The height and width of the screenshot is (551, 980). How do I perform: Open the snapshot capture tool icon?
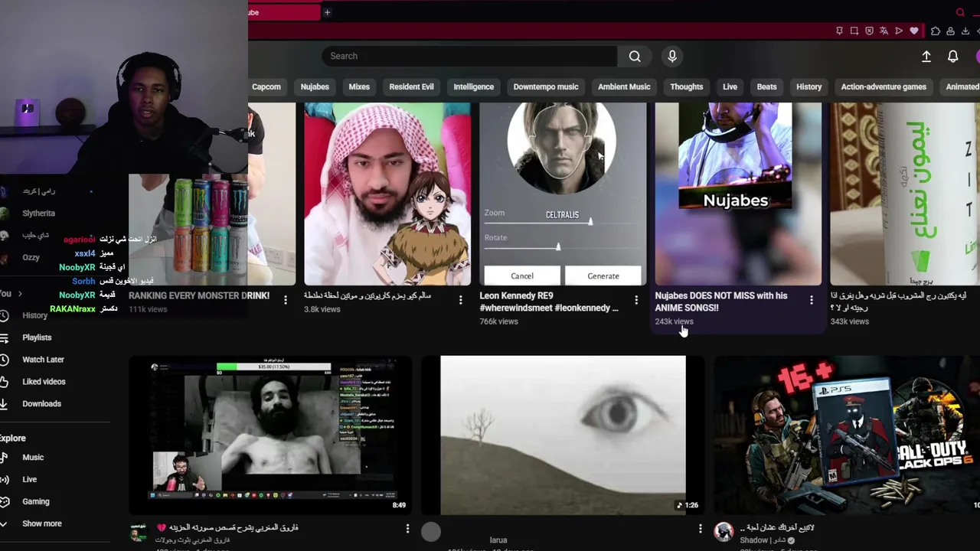coord(854,31)
